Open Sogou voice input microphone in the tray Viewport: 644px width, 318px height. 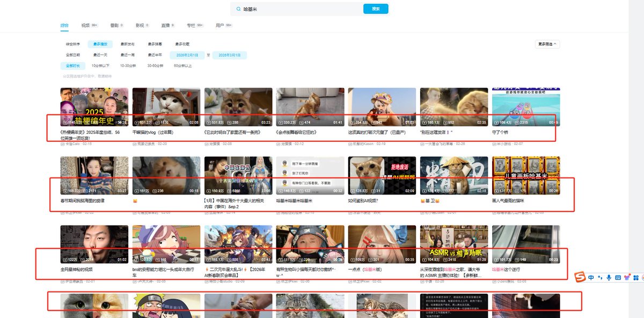pos(609,278)
